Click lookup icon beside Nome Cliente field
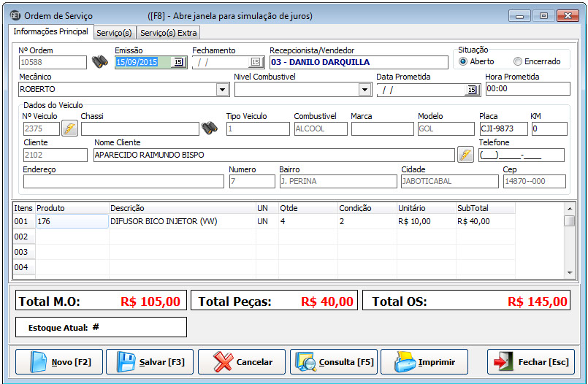 (x=465, y=155)
